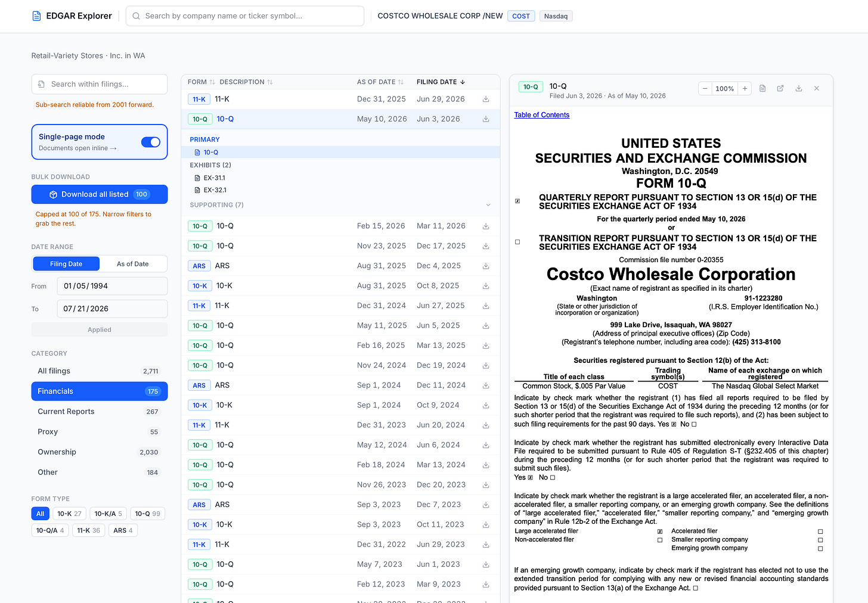This screenshot has height=603, width=868.
Task: Open the 10-K row dated Sep 1, 2024
Action: coord(340,405)
